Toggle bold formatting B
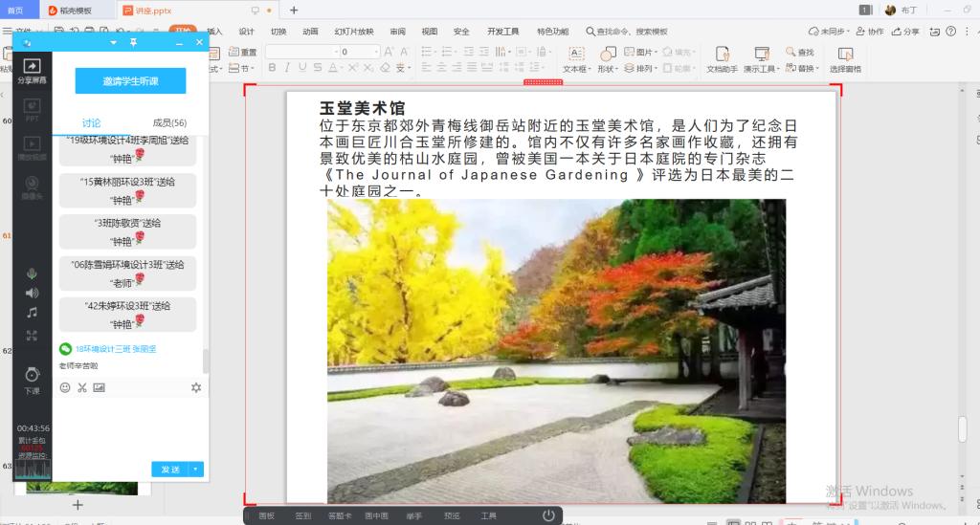 272,68
